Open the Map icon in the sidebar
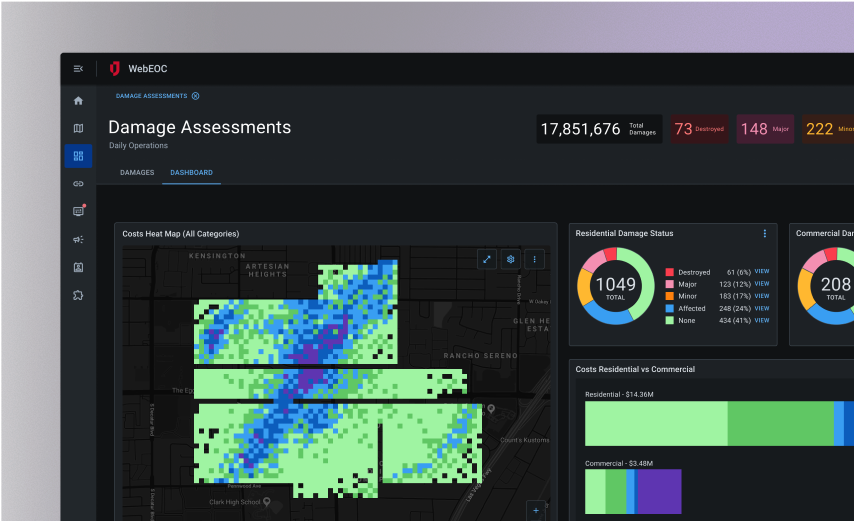This screenshot has width=854, height=521. (78, 128)
